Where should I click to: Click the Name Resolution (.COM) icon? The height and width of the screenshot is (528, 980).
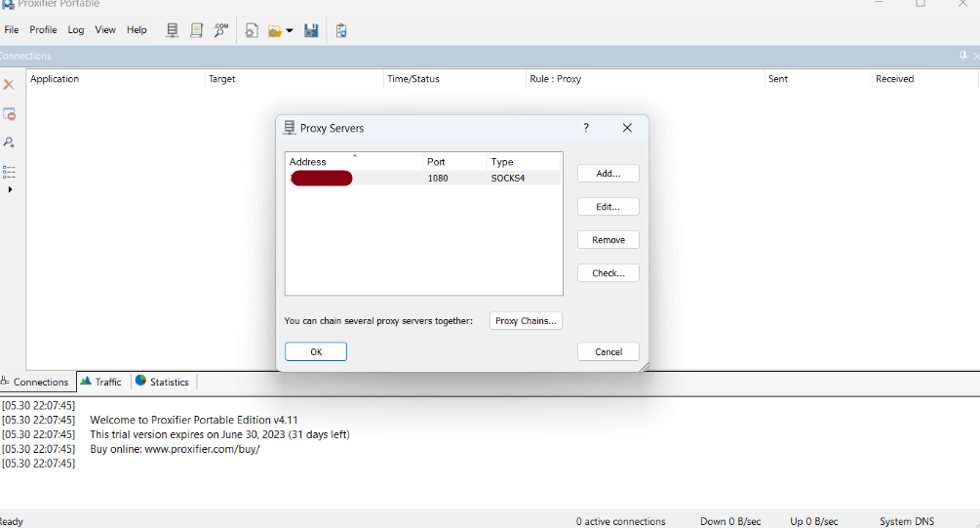click(x=221, y=30)
